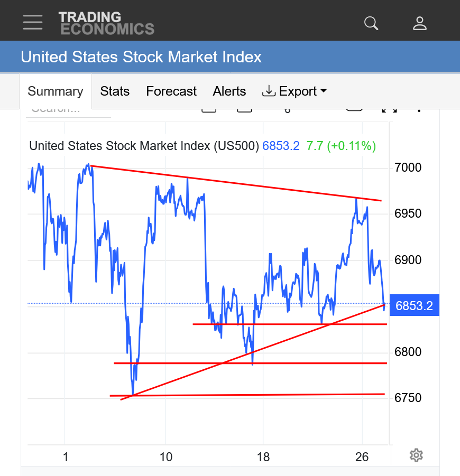Click the chart fullscreen arrows icon
Viewport: 460px width, 476px height.
(389, 109)
